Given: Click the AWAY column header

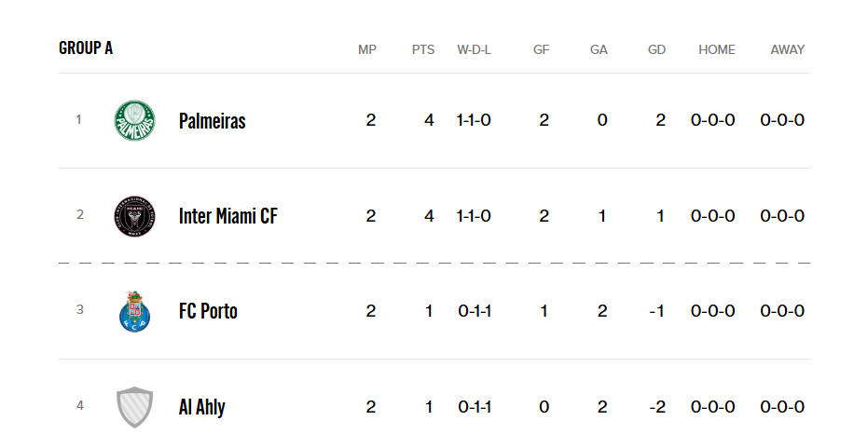Looking at the screenshot, I should tap(787, 49).
